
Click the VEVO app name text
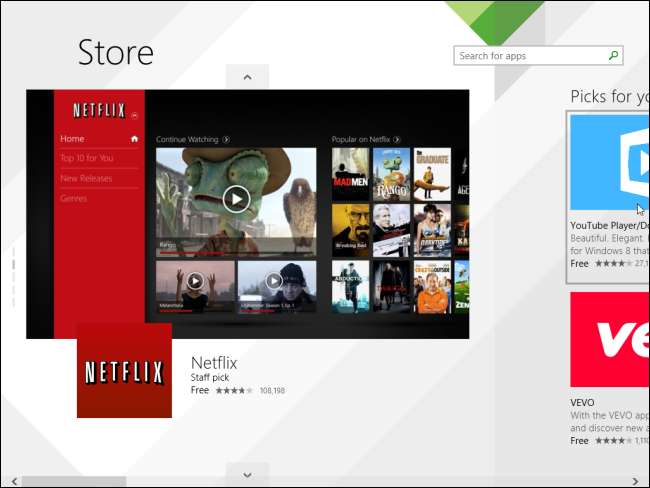pos(582,403)
